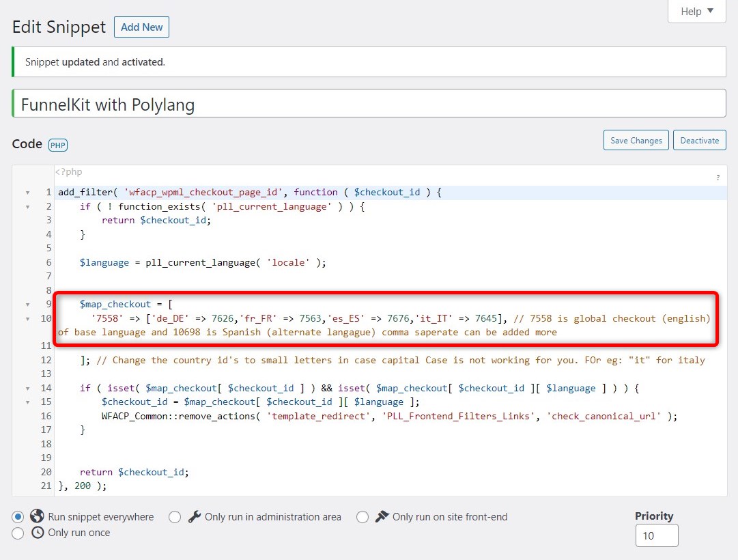This screenshot has width=738, height=560.
Task: Click the PHP badge next to Code heading
Action: [57, 145]
